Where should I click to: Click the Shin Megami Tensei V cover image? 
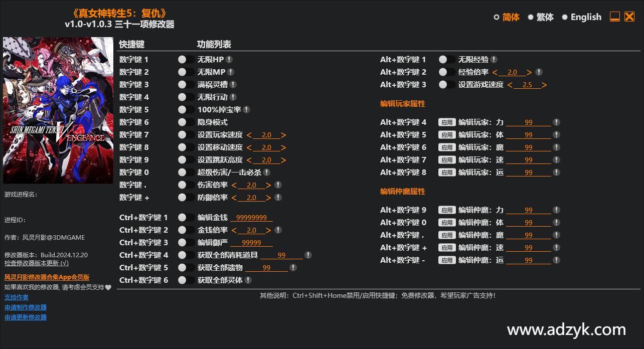click(x=58, y=110)
